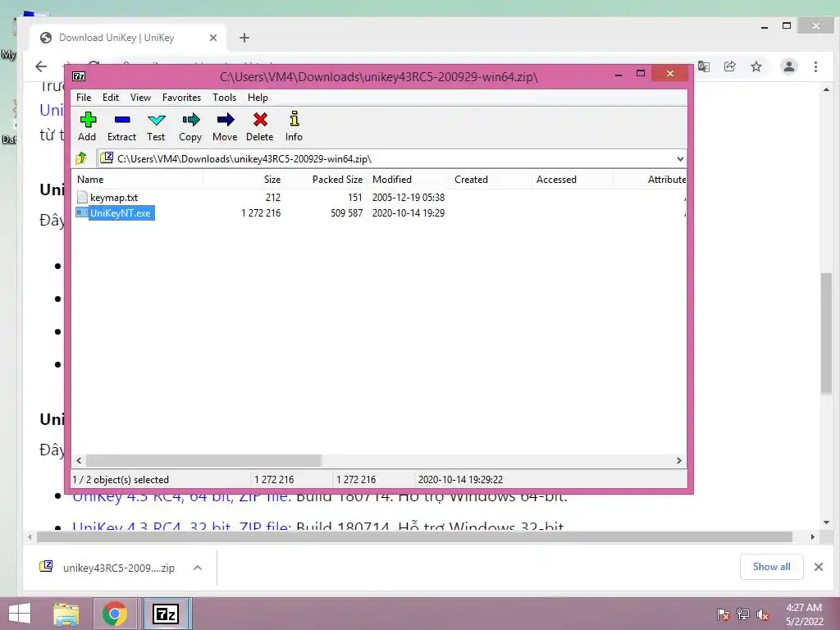The image size is (840, 630).
Task: Bookmark this page with star icon
Action: 756,66
